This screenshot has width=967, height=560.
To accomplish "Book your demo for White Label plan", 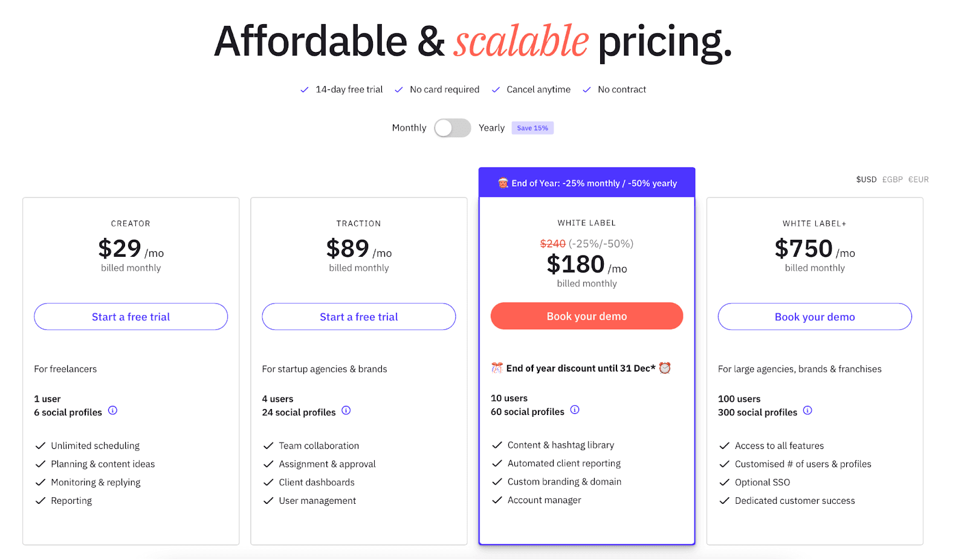I will [x=586, y=316].
